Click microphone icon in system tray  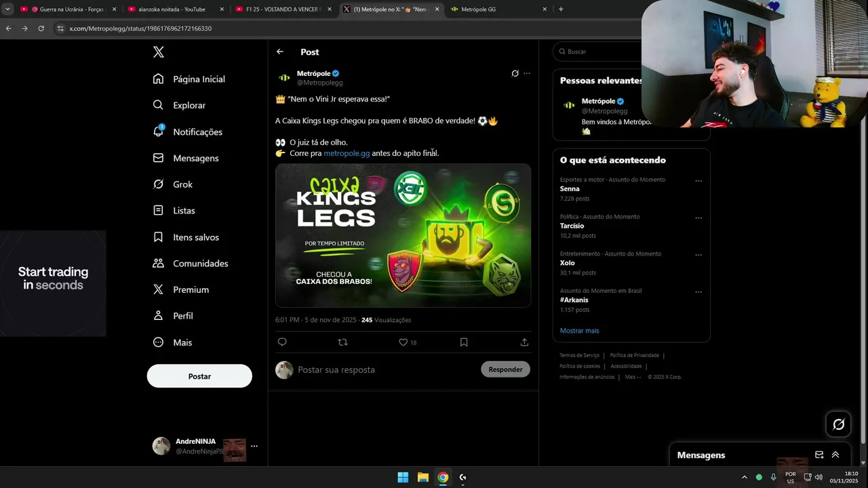(x=773, y=477)
